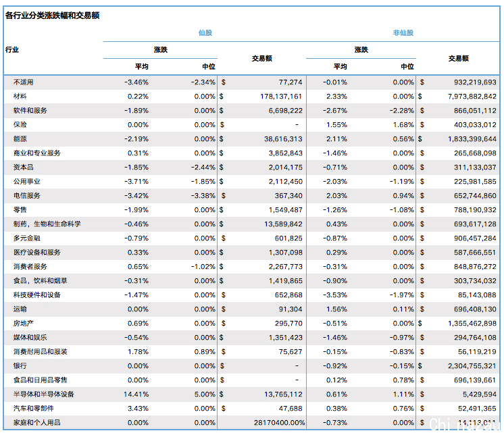This screenshot has width=504, height=433.
Task: Select the 行业 column header
Action: (12, 49)
